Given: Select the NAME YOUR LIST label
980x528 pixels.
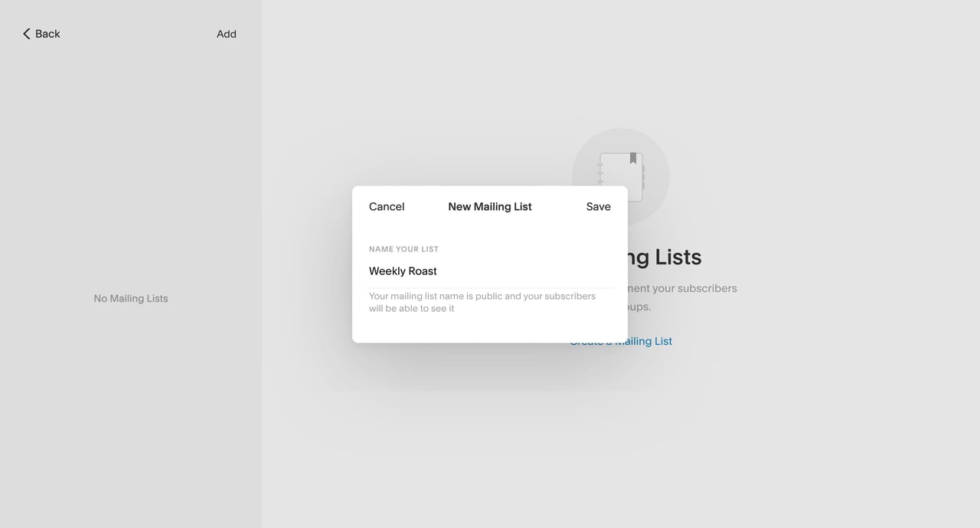Looking at the screenshot, I should point(403,249).
